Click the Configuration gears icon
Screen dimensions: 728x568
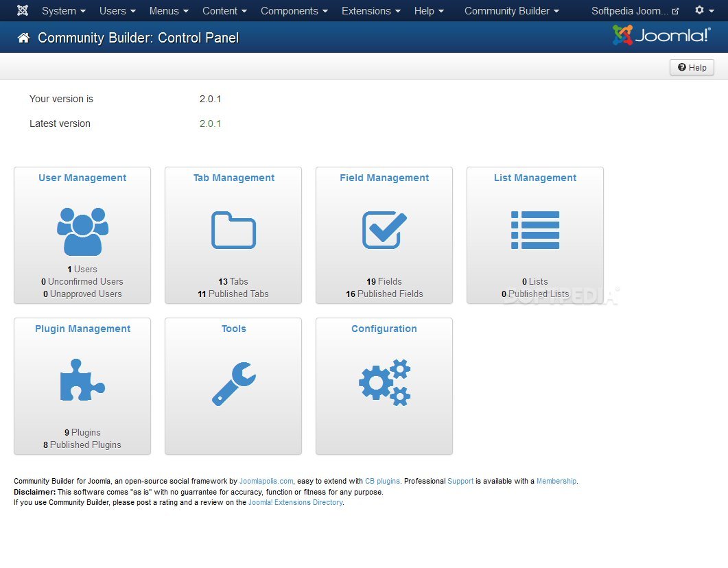[x=384, y=382]
